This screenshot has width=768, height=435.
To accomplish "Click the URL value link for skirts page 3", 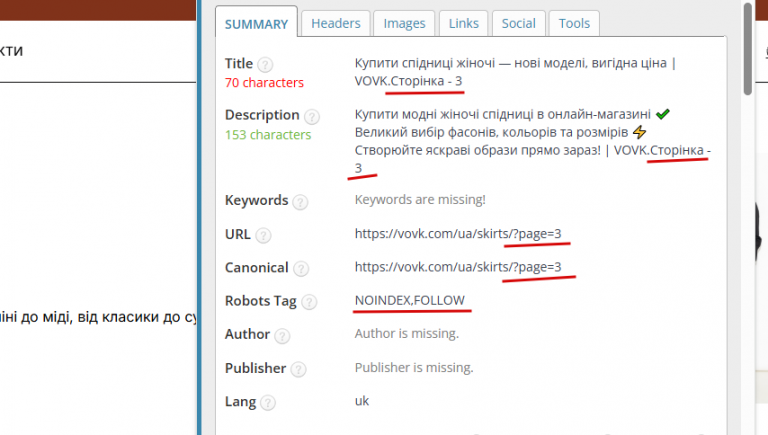I will point(458,234).
